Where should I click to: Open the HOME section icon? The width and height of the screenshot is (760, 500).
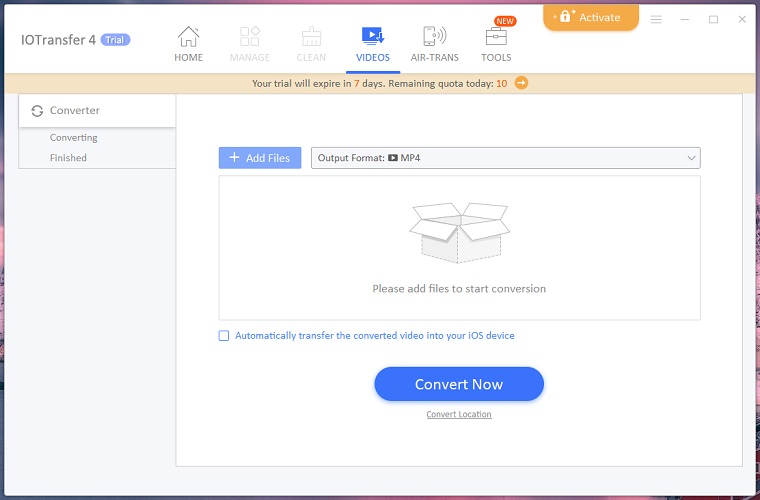coord(188,37)
